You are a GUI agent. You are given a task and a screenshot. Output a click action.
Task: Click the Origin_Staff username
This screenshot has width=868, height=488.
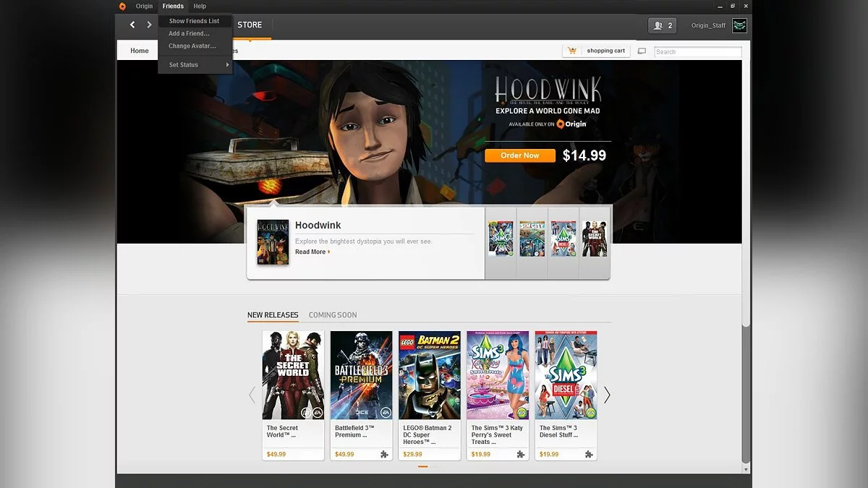(x=708, y=25)
